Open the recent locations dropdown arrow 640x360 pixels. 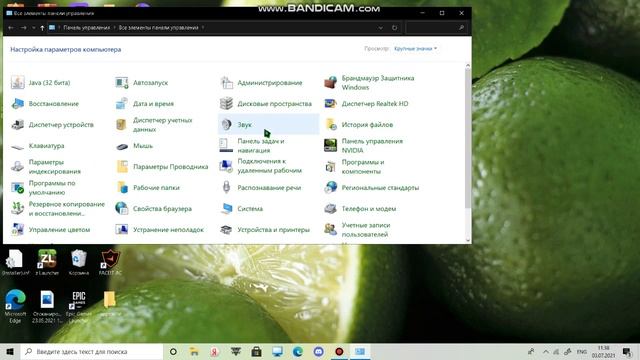pos(33,28)
